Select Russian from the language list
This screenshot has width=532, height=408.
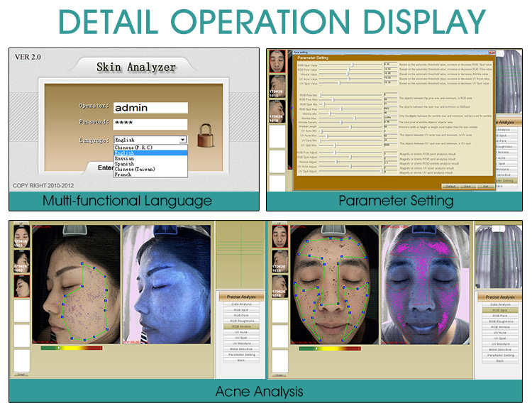click(x=126, y=159)
